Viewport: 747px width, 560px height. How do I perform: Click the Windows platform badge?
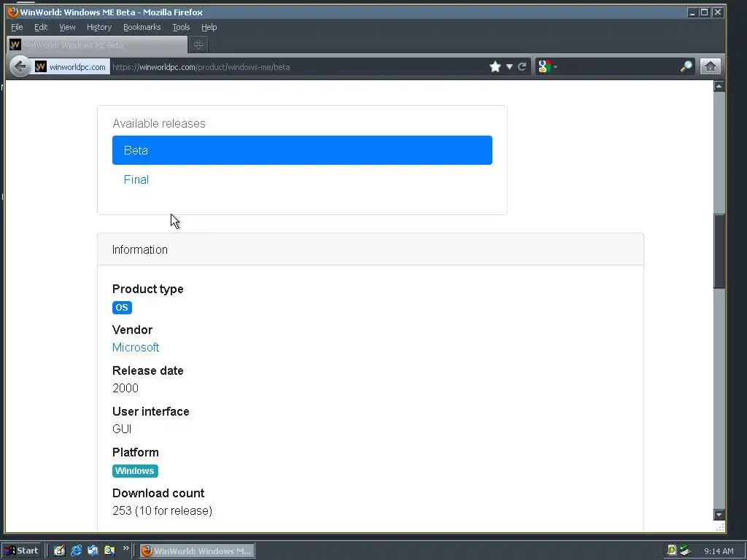pos(135,470)
